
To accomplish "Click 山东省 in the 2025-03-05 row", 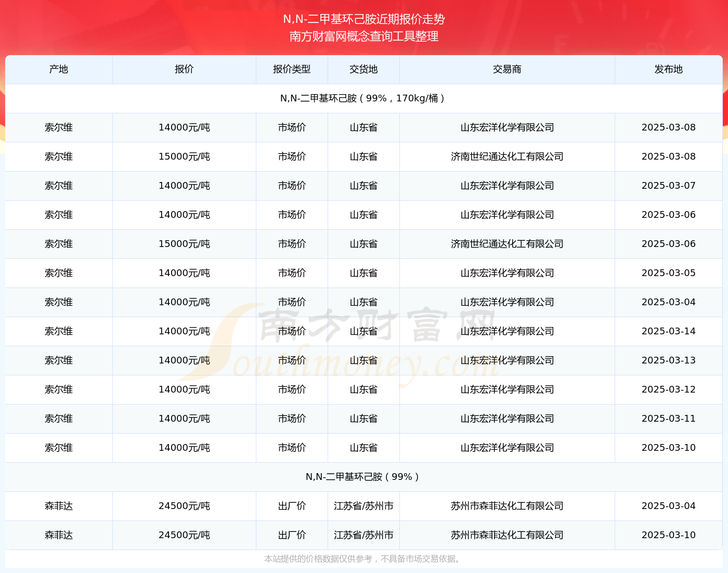I will (x=363, y=273).
